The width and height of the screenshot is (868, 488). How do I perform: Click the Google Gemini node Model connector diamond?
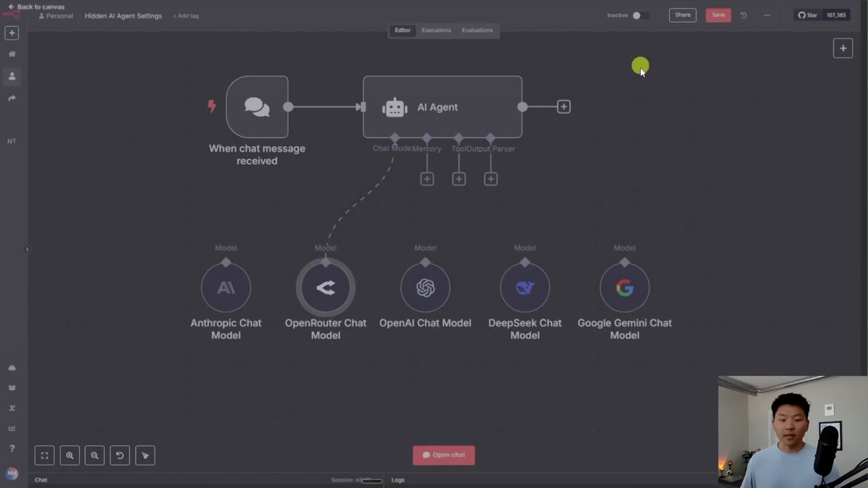[625, 262]
